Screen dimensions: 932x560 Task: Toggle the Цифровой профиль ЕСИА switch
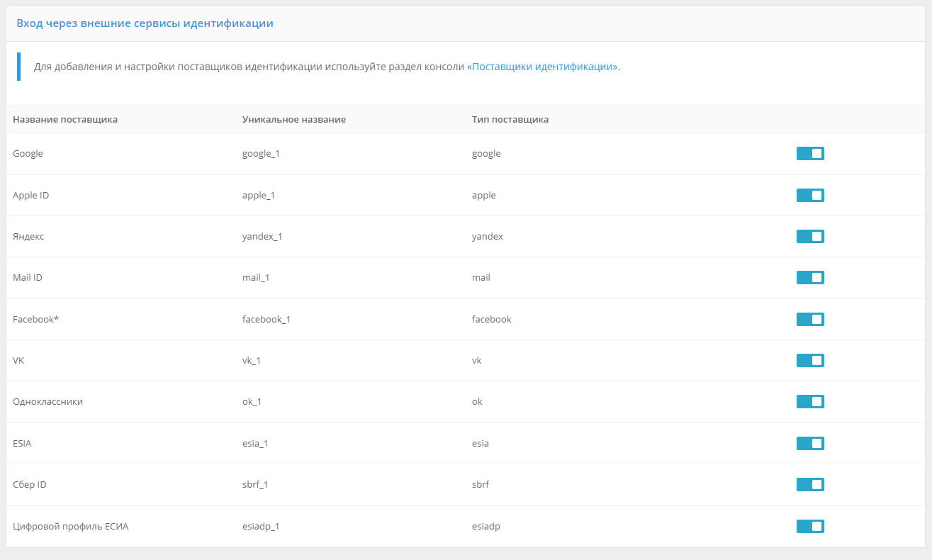(810, 526)
